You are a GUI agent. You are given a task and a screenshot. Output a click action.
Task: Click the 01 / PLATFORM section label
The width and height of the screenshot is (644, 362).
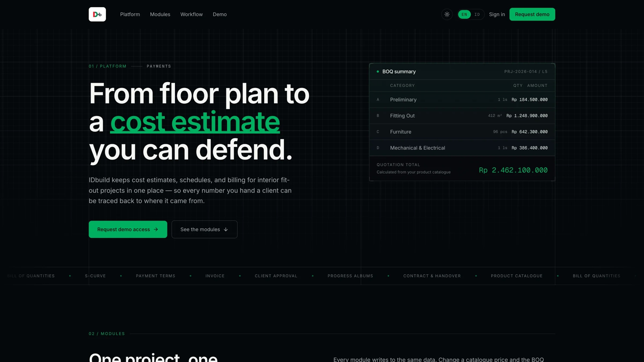coord(107,66)
